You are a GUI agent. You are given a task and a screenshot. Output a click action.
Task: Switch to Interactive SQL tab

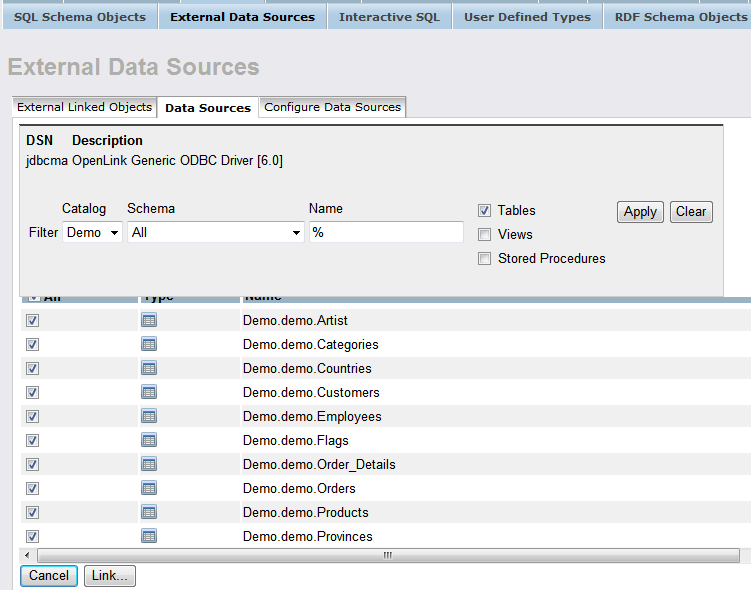[x=389, y=17]
